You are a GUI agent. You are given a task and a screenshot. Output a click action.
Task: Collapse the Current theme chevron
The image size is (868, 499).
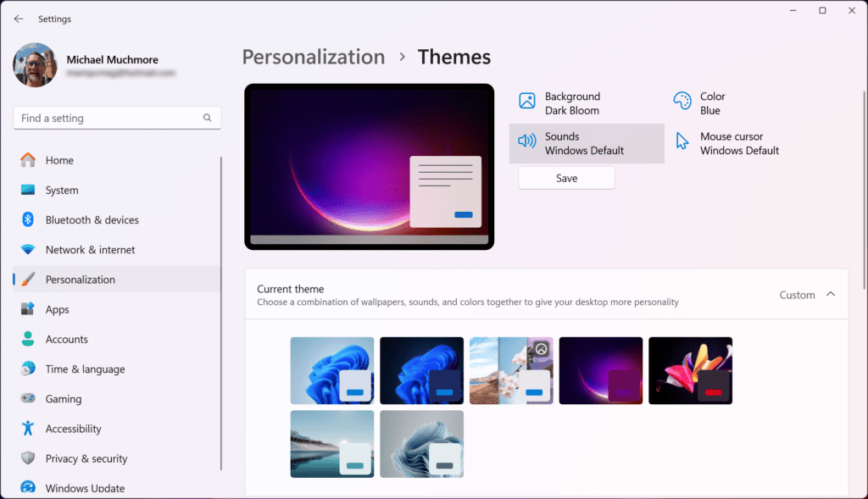[831, 294]
